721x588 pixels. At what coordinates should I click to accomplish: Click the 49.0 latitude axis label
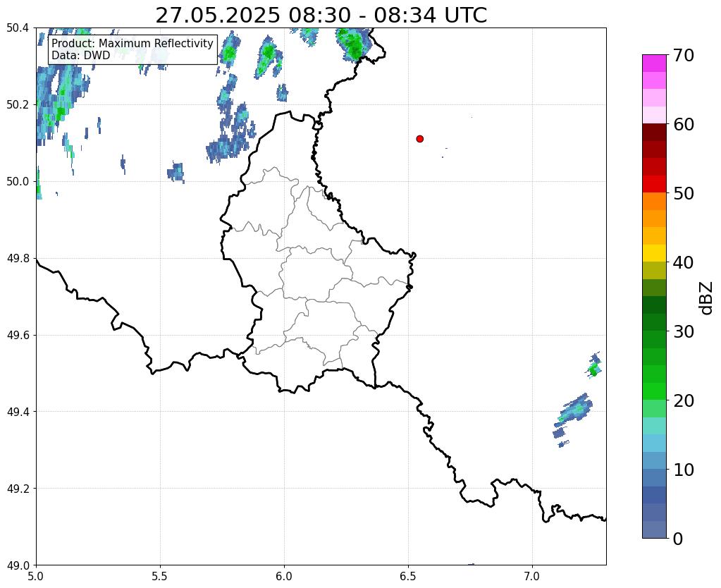(x=18, y=565)
